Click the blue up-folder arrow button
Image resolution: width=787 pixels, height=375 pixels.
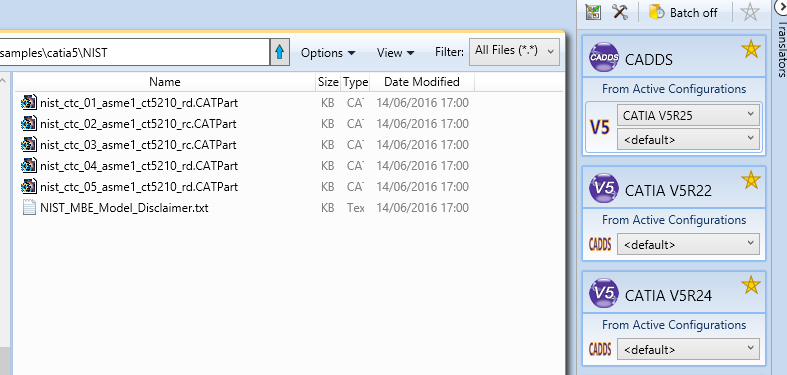click(280, 52)
